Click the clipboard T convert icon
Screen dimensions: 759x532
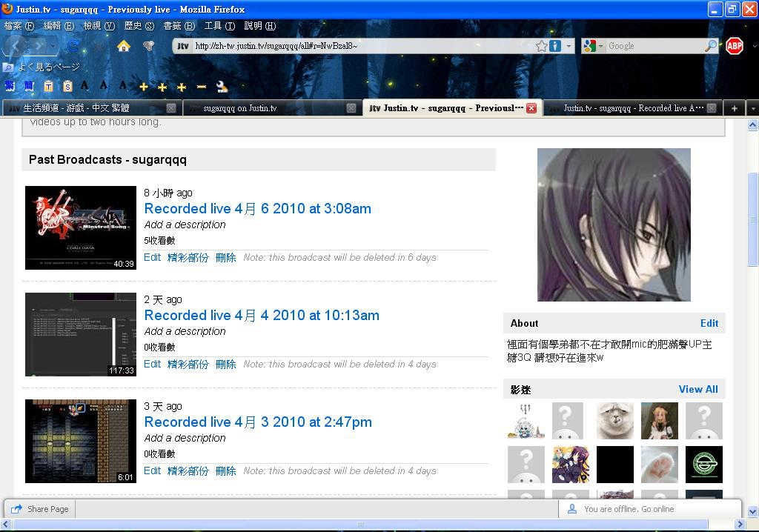(48, 86)
